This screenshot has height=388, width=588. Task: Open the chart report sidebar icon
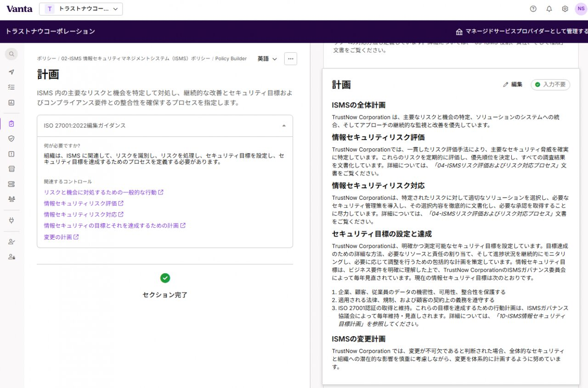point(11,102)
